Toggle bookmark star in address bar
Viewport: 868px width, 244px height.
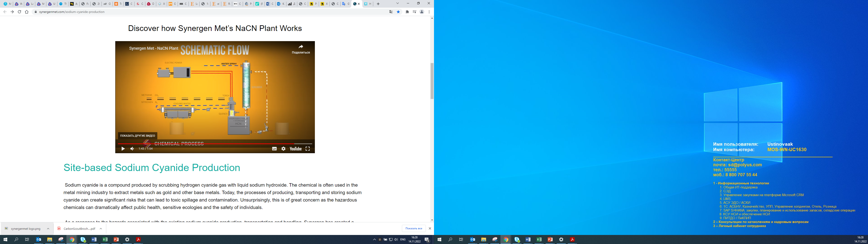click(398, 12)
